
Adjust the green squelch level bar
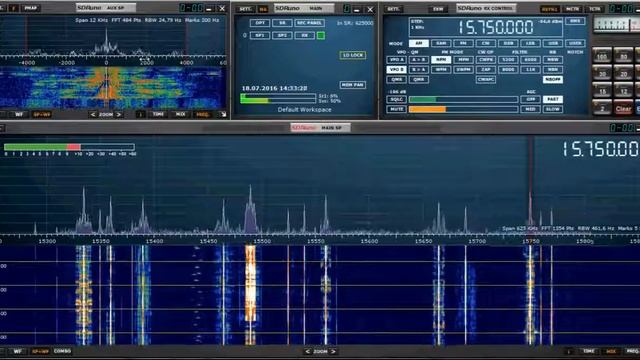tap(463, 99)
